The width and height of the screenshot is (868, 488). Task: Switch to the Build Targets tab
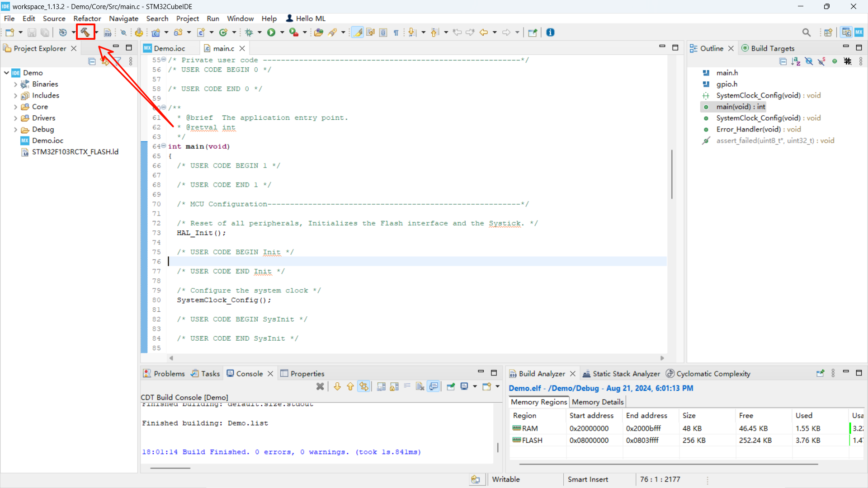(x=768, y=48)
